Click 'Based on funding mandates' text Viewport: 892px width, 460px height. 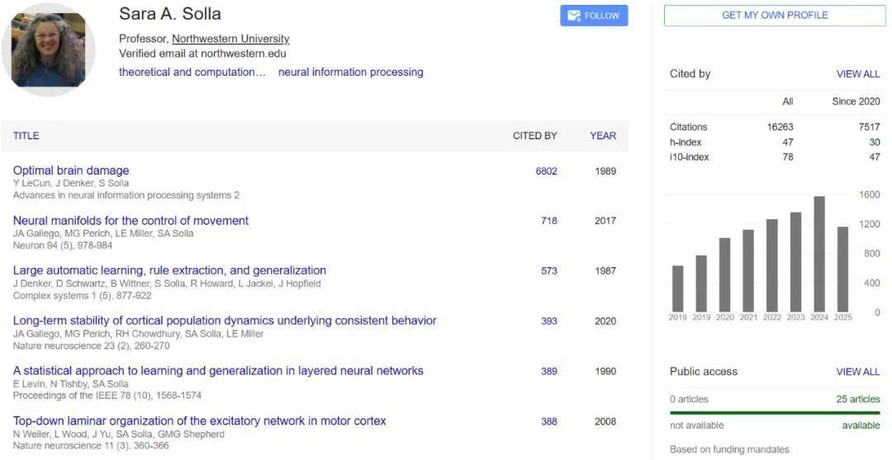pos(729,450)
